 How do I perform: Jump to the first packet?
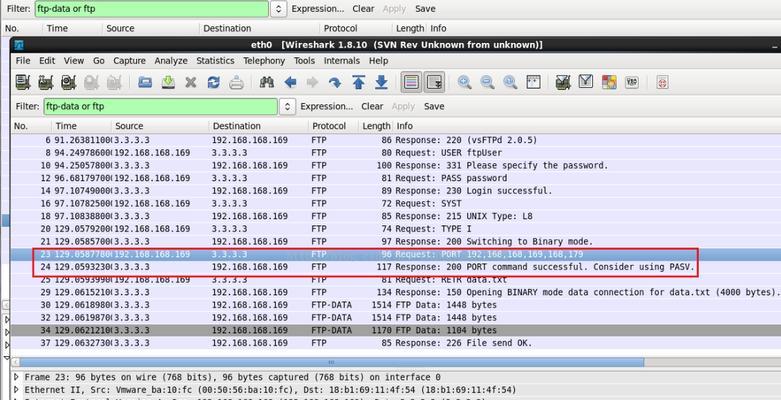pyautogui.click(x=359, y=82)
